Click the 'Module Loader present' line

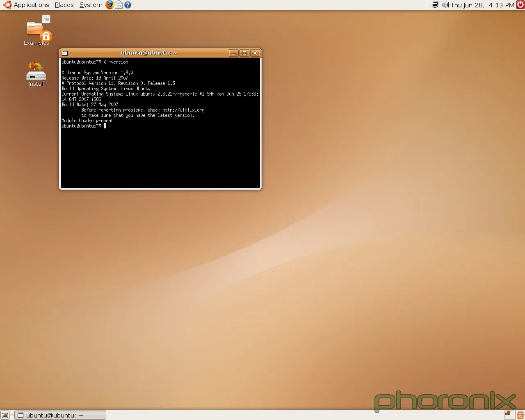(x=87, y=121)
